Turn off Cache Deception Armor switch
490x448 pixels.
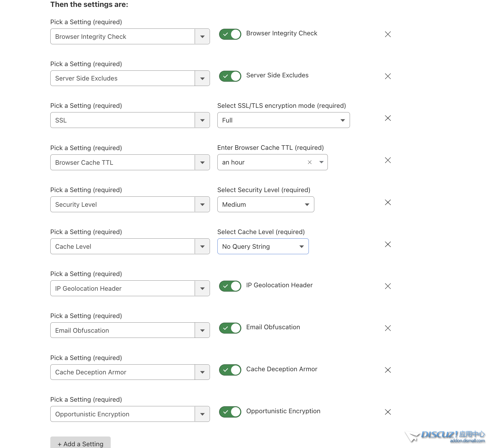(230, 370)
